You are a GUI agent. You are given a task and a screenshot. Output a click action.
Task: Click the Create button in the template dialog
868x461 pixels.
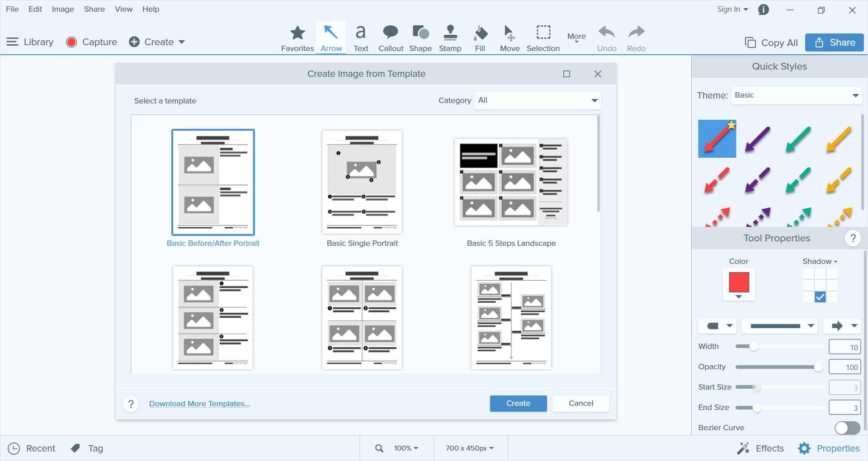click(x=518, y=403)
